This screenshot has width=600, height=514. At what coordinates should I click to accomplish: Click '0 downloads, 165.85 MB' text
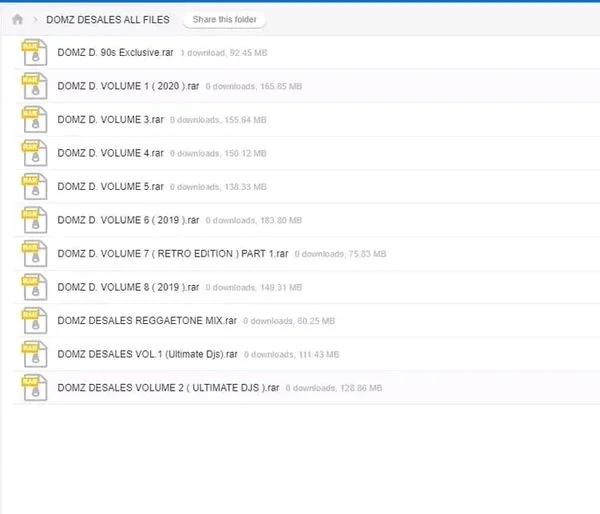click(x=254, y=86)
